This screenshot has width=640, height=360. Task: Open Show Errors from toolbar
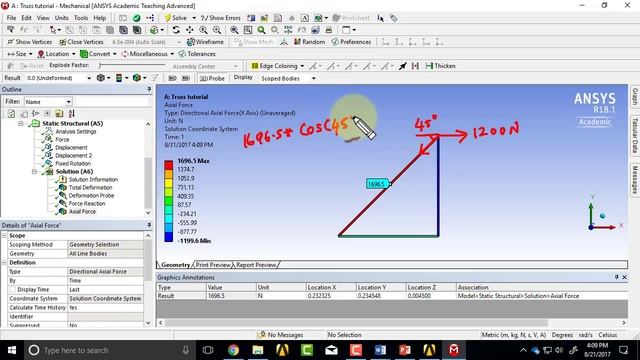click(x=220, y=18)
